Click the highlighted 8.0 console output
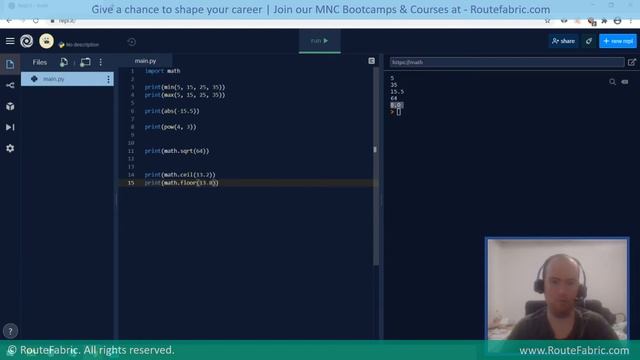This screenshot has height=360, width=640. tap(396, 105)
